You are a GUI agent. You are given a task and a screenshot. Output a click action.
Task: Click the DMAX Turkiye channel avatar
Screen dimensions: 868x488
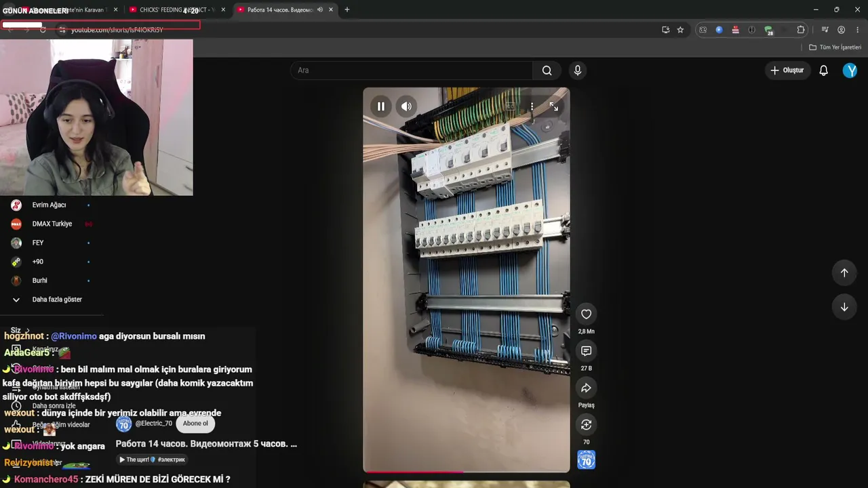point(16,224)
